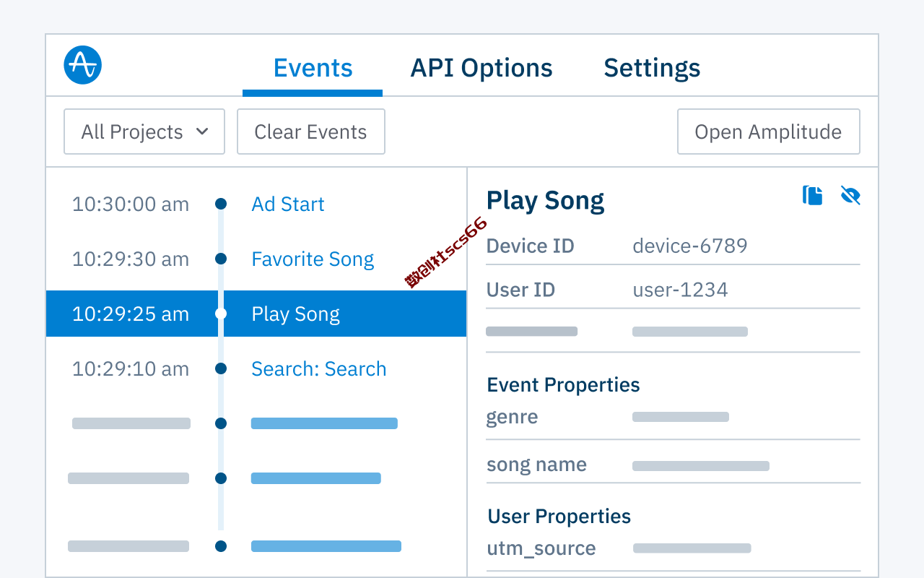Image resolution: width=924 pixels, height=578 pixels.
Task: Click the Favorite Song timeline dot
Action: pyautogui.click(x=221, y=259)
